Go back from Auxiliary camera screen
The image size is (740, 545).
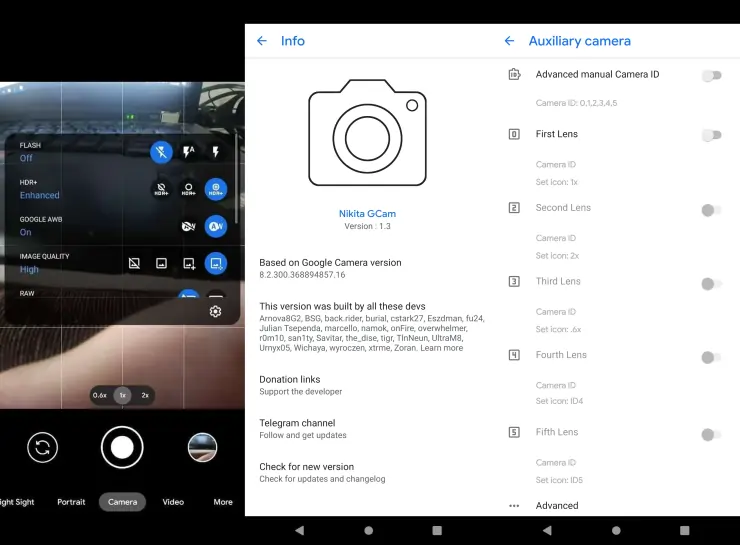click(x=509, y=41)
